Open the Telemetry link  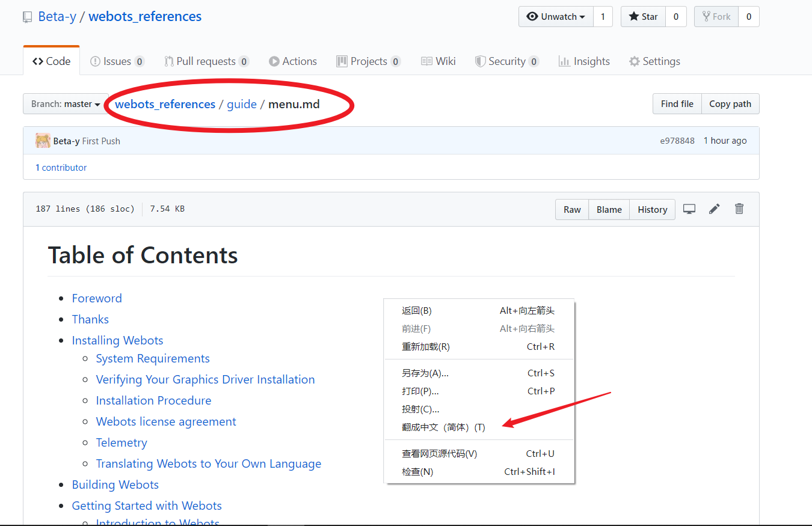121,442
